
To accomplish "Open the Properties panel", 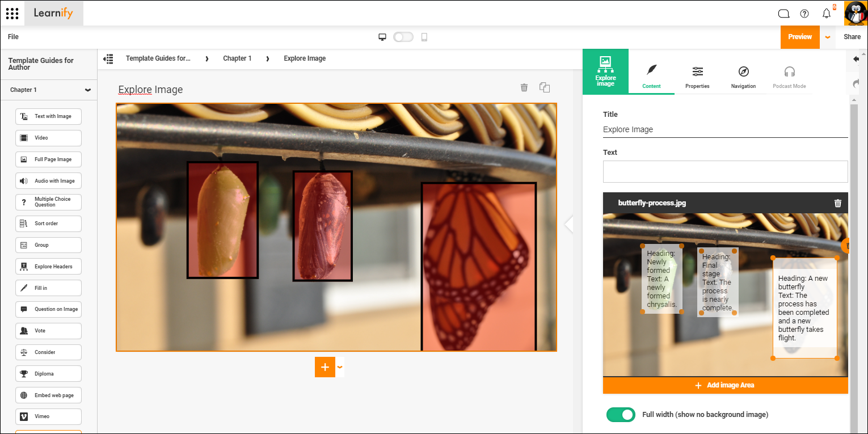I will (697, 77).
